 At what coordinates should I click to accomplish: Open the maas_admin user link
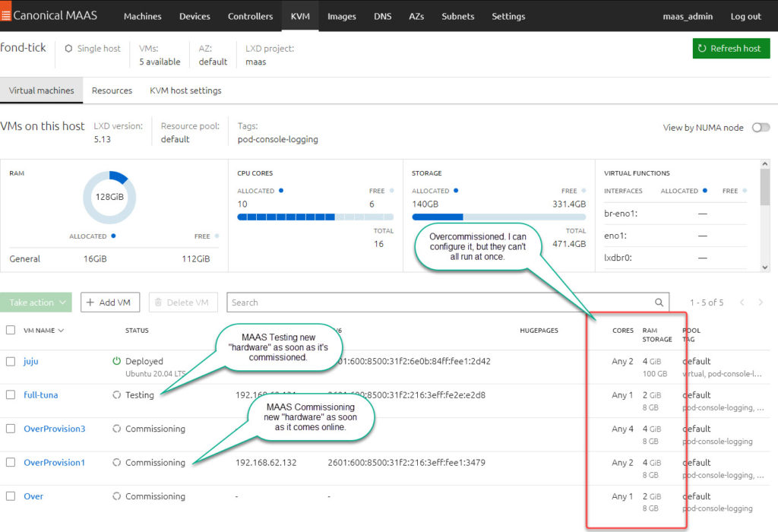click(688, 16)
